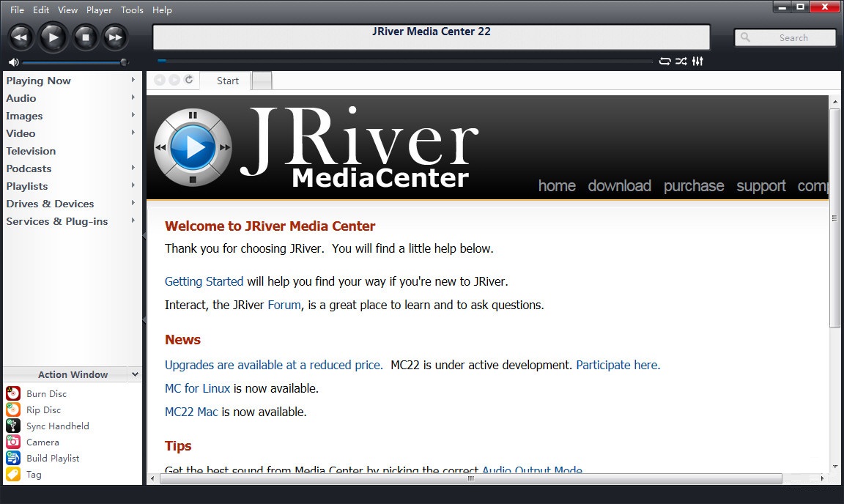
Task: Open a new tab beside Start
Action: (x=262, y=81)
